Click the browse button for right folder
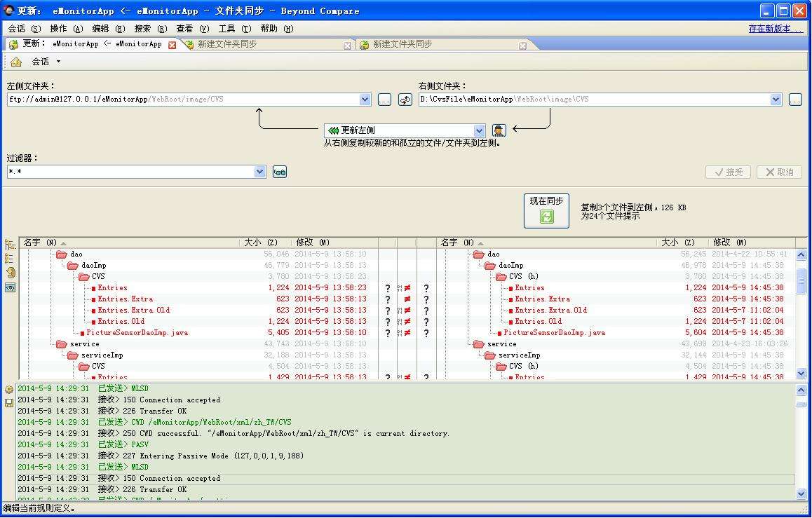The height and width of the screenshot is (518, 812). tap(794, 100)
